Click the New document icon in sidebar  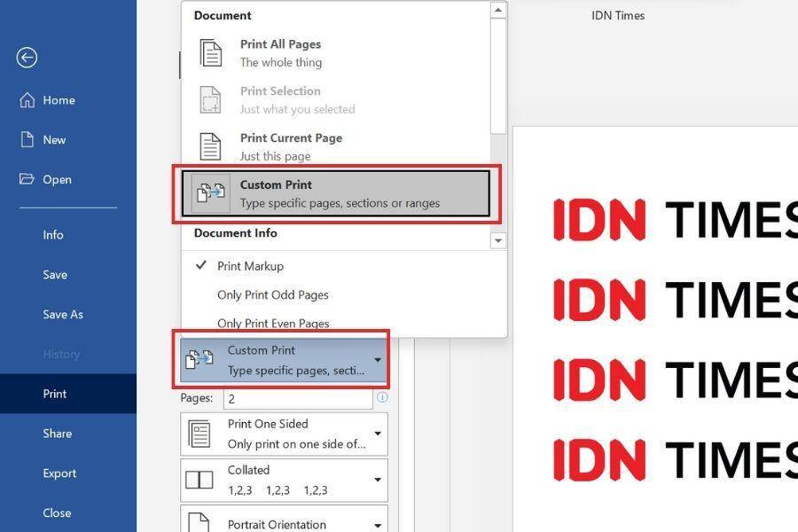[27, 139]
